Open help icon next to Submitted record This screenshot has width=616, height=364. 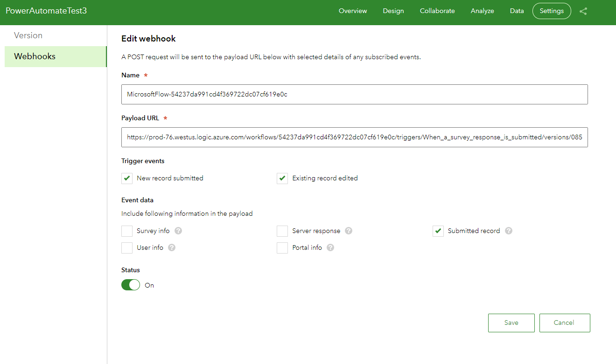[509, 231]
